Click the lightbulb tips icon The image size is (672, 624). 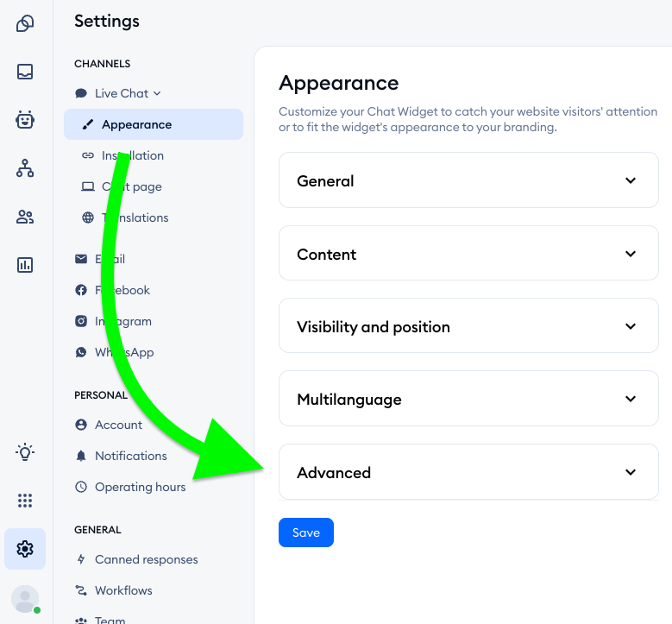point(25,451)
